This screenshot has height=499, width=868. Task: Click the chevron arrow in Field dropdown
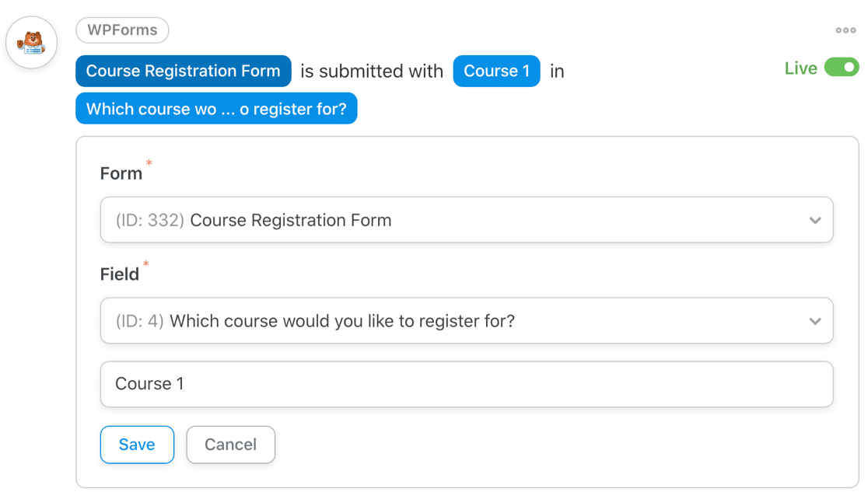click(x=815, y=321)
